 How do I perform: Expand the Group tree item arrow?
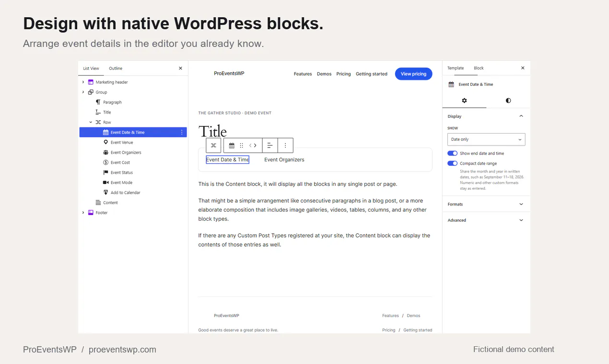point(83,92)
